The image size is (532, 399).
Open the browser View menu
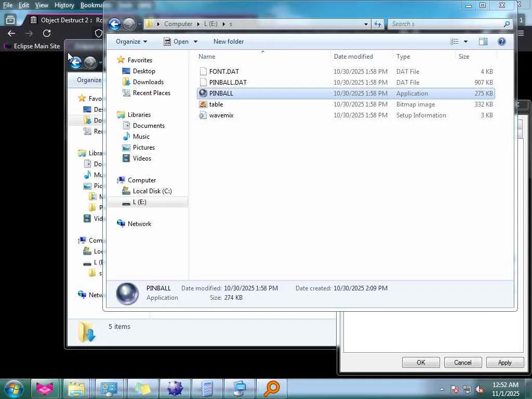click(x=42, y=5)
